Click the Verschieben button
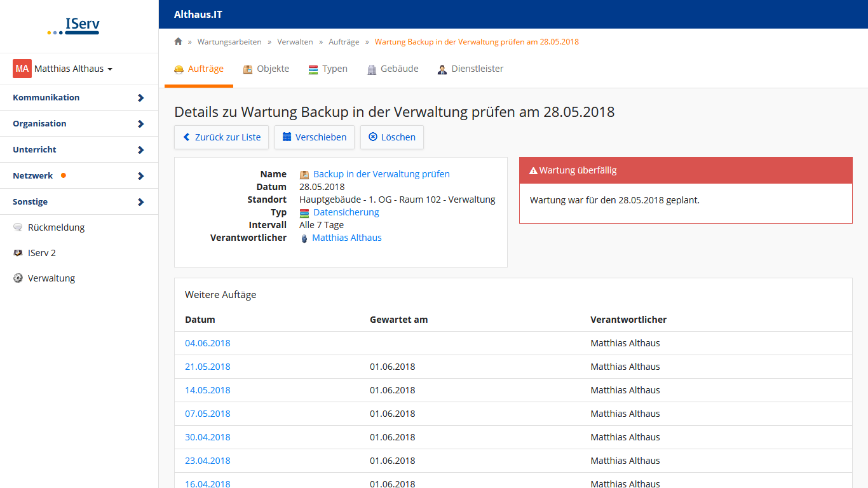The height and width of the screenshot is (488, 868). [315, 137]
